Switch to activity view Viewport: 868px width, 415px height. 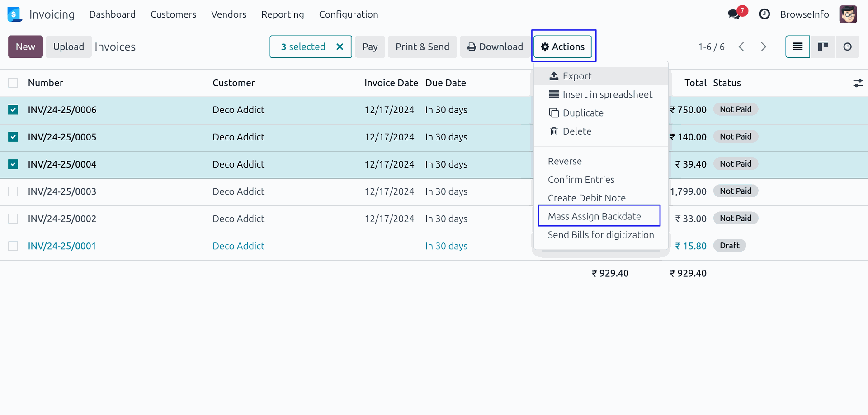click(x=847, y=47)
